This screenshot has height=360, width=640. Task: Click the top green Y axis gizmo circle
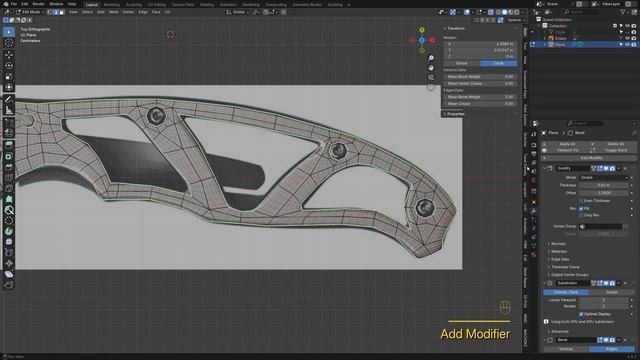422,30
